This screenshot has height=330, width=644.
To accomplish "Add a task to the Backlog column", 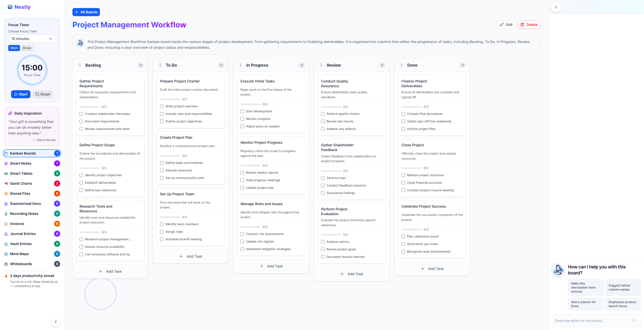I will 110,271.
